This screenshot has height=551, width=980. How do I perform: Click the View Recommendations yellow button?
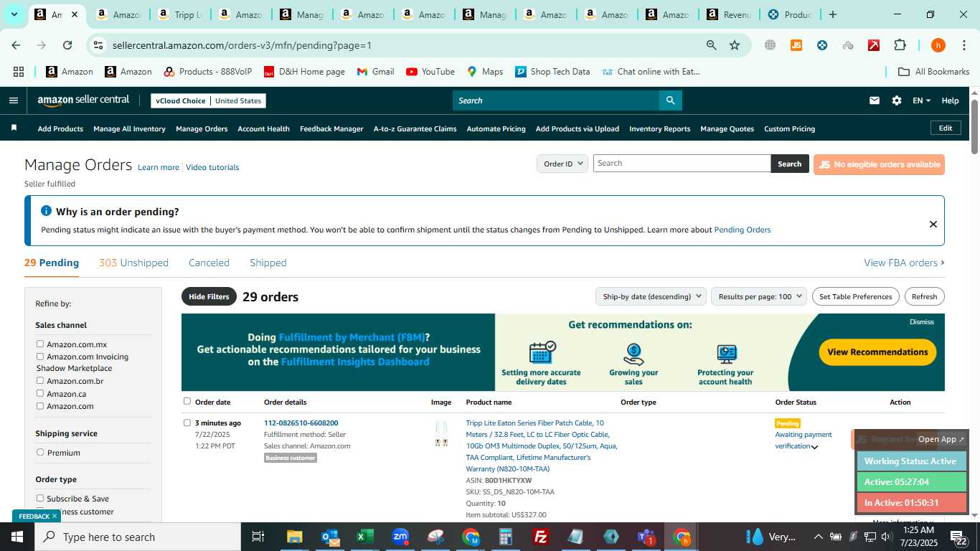point(877,352)
